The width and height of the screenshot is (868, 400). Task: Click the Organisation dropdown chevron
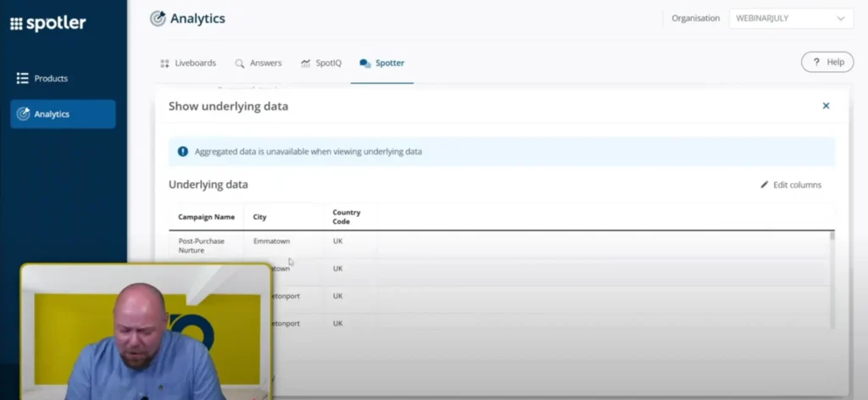tap(840, 19)
